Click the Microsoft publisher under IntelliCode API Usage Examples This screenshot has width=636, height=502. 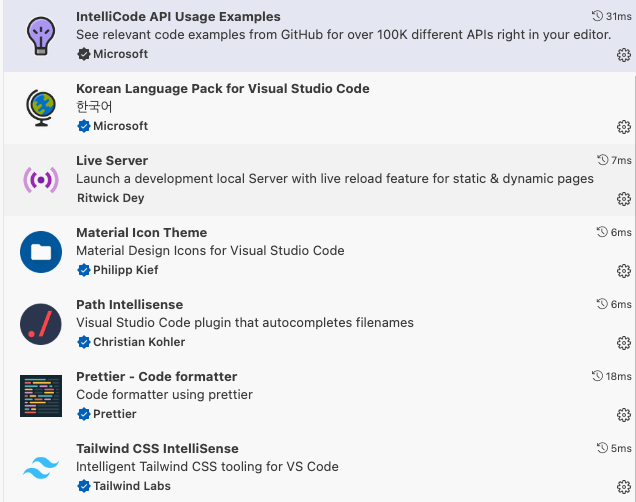tap(120, 54)
